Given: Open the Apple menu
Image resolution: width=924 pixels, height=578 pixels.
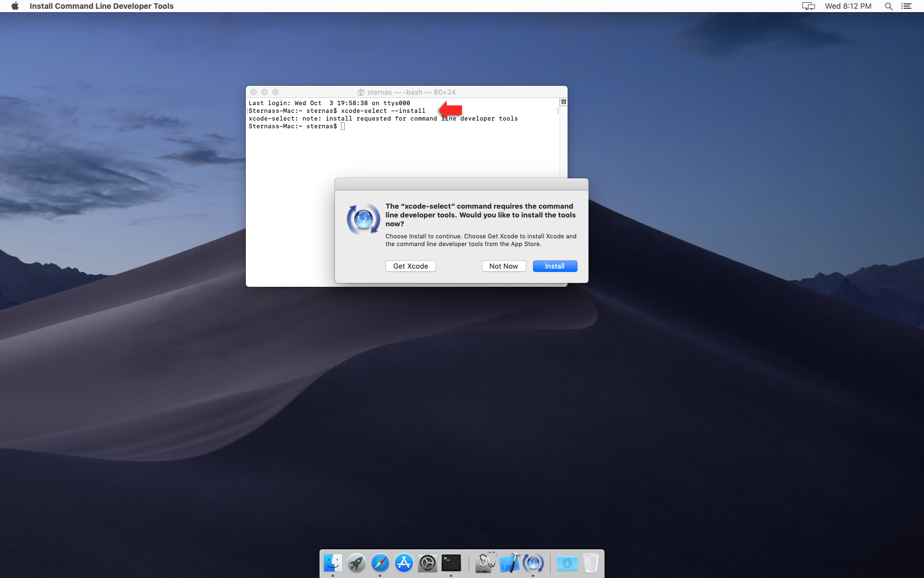Looking at the screenshot, I should click(x=15, y=6).
